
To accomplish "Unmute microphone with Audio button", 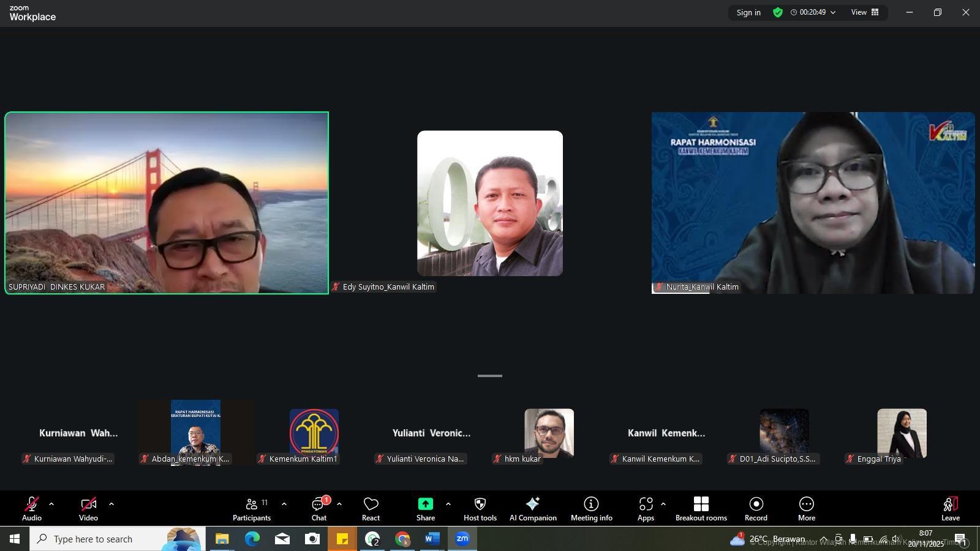I will tap(31, 509).
